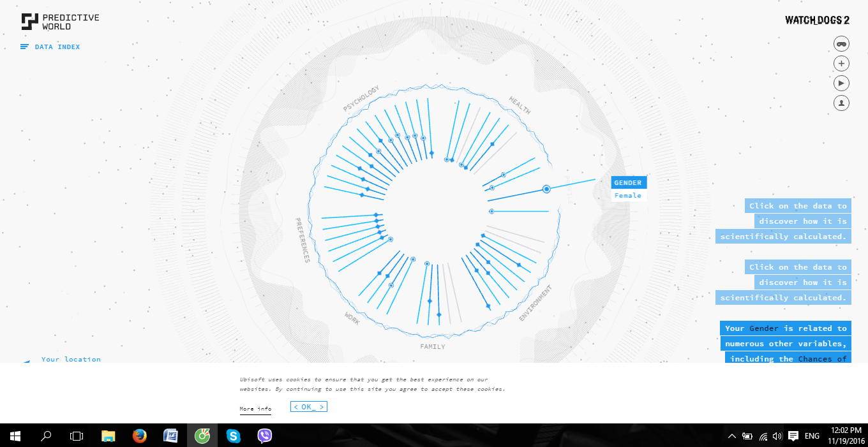Open Task View in taskbar
This screenshot has width=868, height=447.
[77, 436]
